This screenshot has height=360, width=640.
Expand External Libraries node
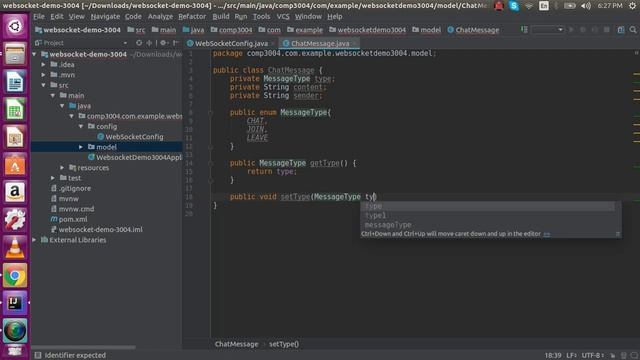[x=34, y=240]
